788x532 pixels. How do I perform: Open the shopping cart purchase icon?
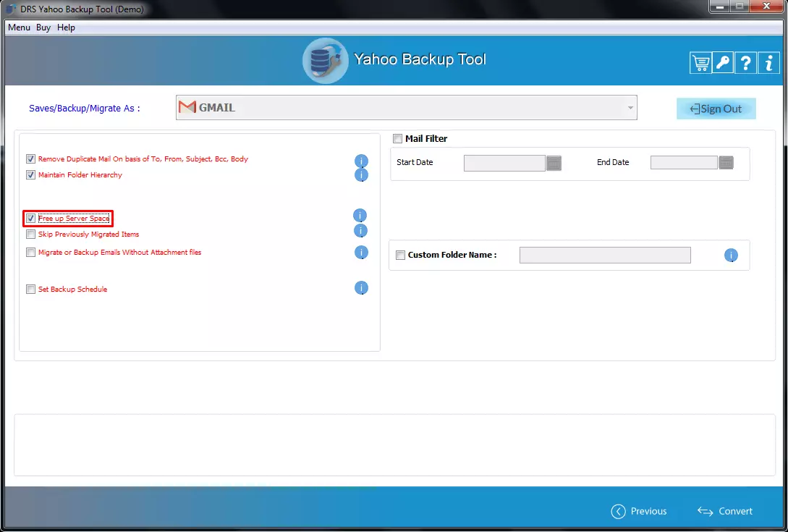(700, 63)
